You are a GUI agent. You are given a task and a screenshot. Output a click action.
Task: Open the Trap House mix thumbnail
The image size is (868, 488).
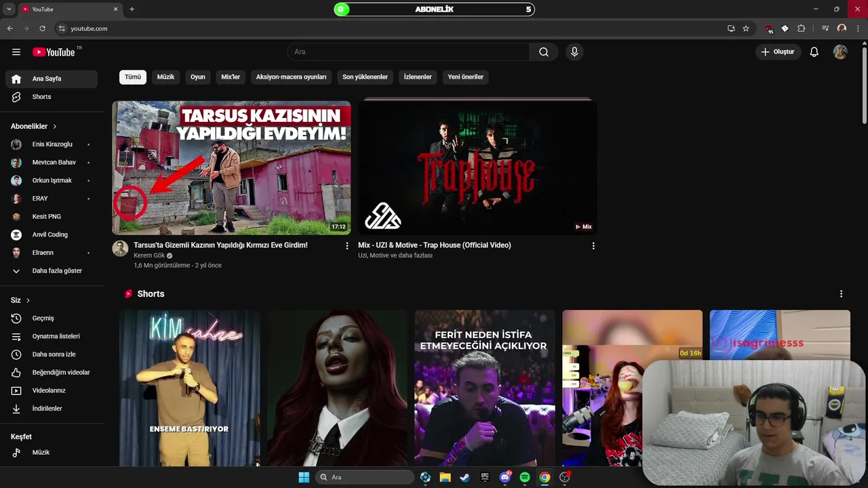477,167
